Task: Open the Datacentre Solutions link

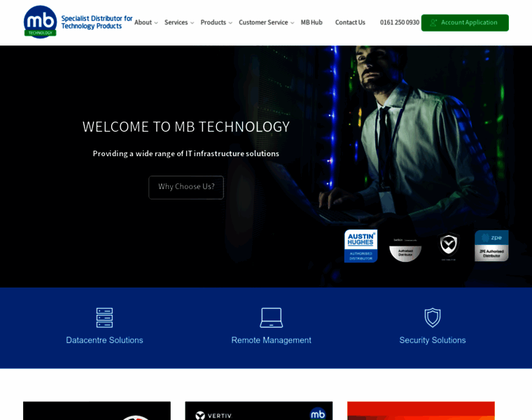Action: click(104, 340)
